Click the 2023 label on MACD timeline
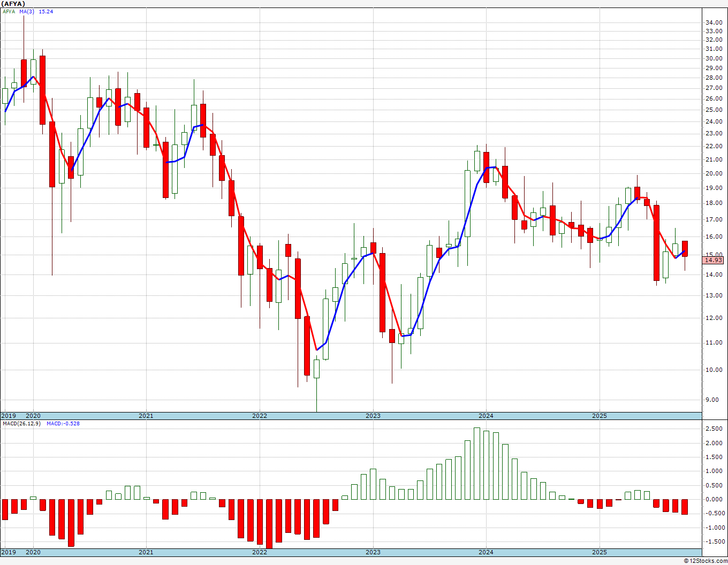This screenshot has width=728, height=565. [373, 552]
